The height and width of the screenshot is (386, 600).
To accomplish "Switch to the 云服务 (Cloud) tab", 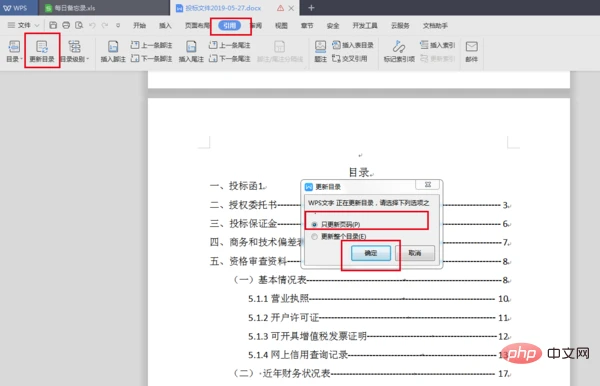I will tap(400, 26).
